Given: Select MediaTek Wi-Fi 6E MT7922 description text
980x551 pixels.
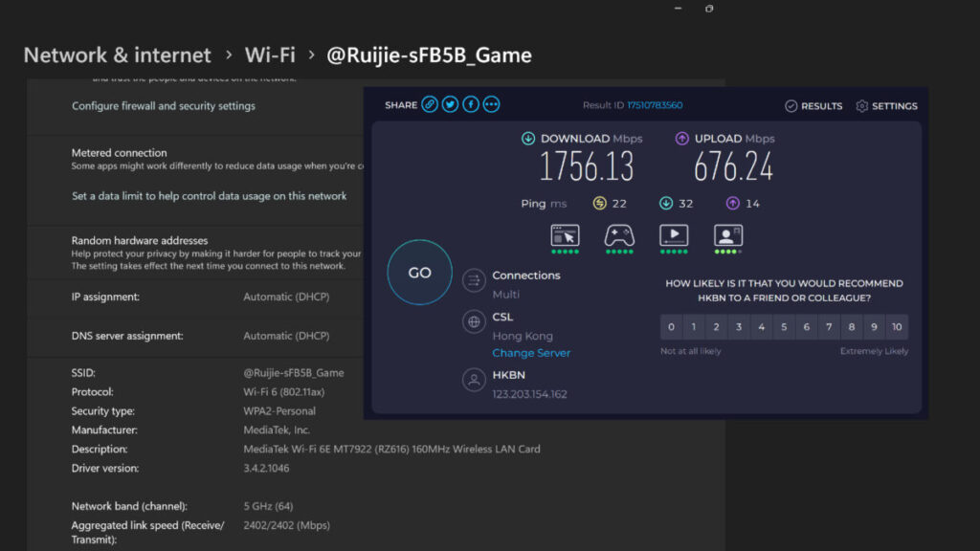Looking at the screenshot, I should click(391, 450).
